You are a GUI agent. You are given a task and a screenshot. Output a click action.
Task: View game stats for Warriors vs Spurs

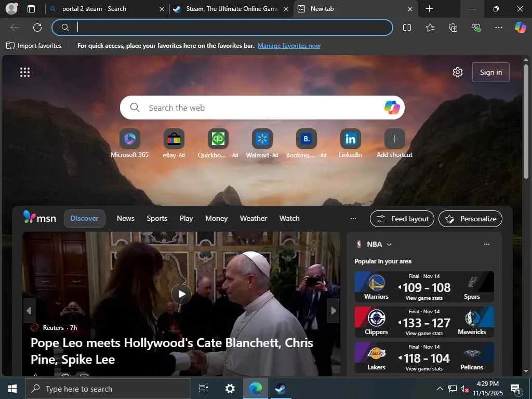point(424,298)
